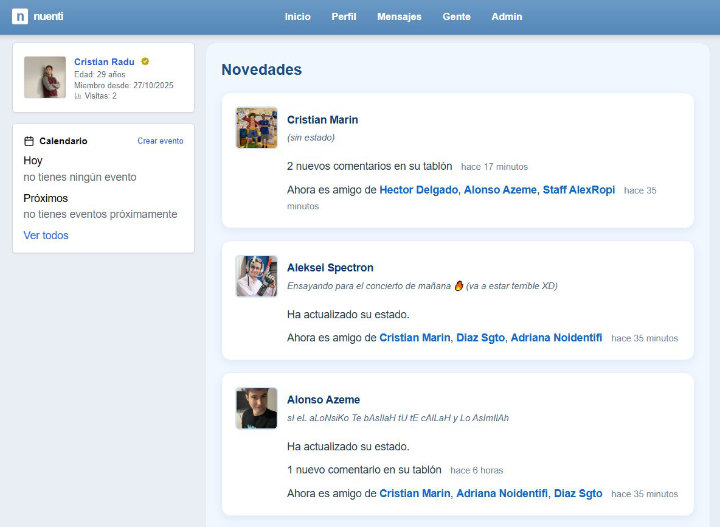Screen dimensions: 720x527
Task: Open Hector Delgado's friend link
Action: click(418, 190)
